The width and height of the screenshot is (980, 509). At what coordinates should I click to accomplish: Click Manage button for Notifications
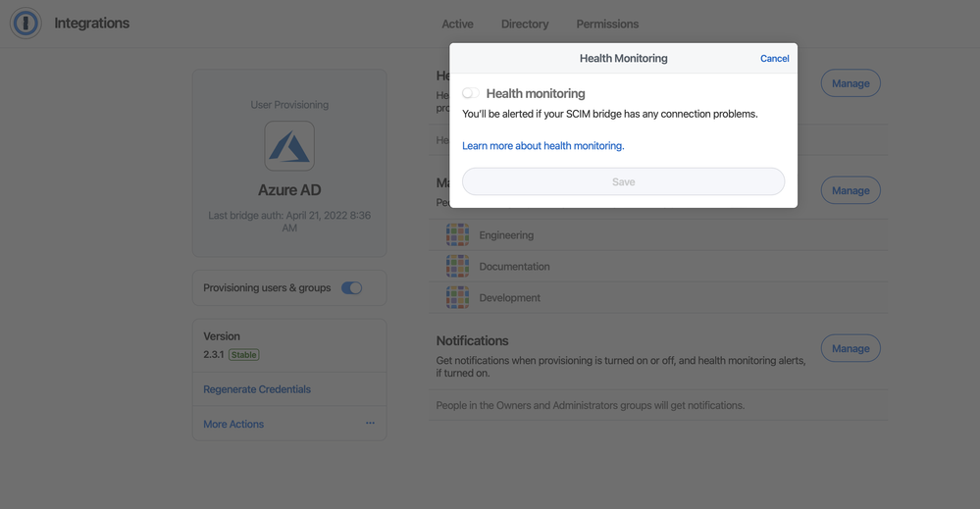(851, 348)
